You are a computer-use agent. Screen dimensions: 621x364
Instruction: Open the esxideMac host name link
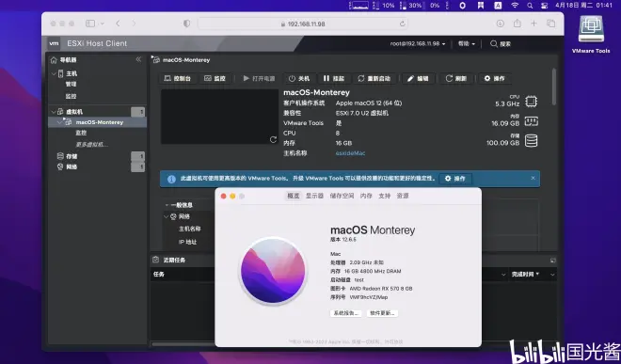[x=350, y=153]
